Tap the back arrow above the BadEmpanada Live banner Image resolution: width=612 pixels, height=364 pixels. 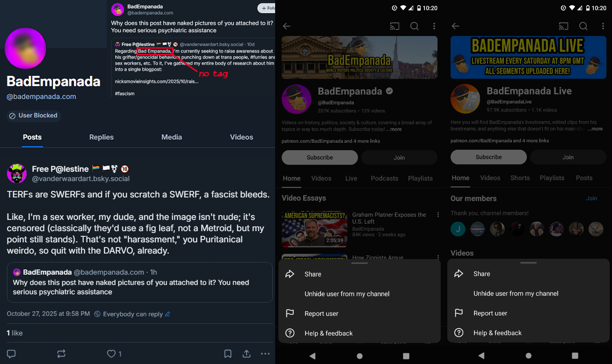coord(455,26)
